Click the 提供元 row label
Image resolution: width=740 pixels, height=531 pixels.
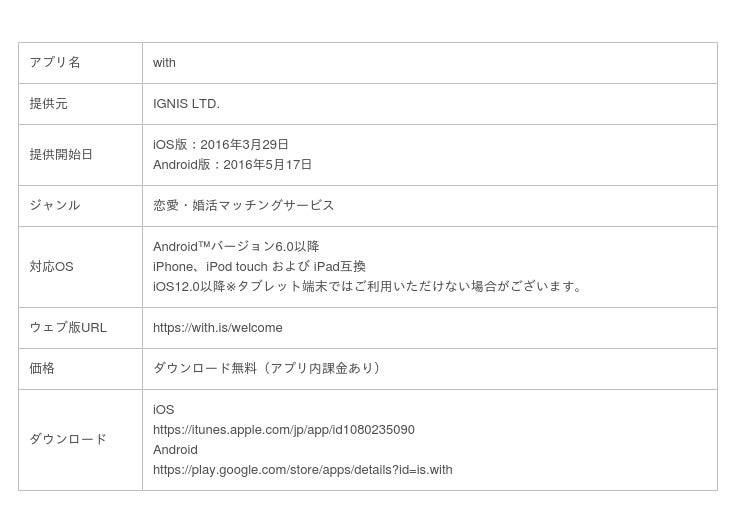tap(49, 104)
